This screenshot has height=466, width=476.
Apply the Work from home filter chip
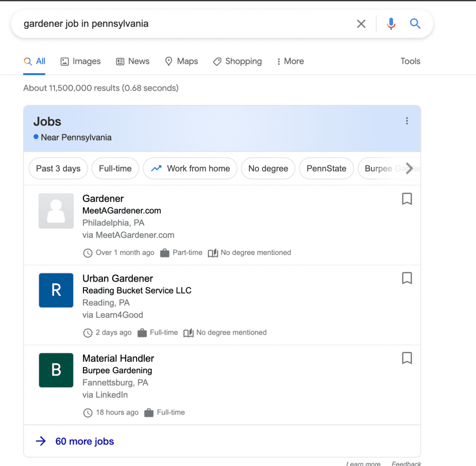tap(190, 168)
